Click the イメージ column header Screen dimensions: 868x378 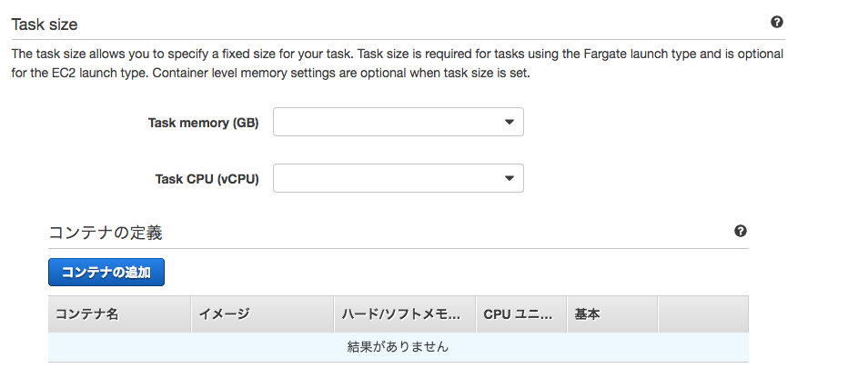pos(262,314)
